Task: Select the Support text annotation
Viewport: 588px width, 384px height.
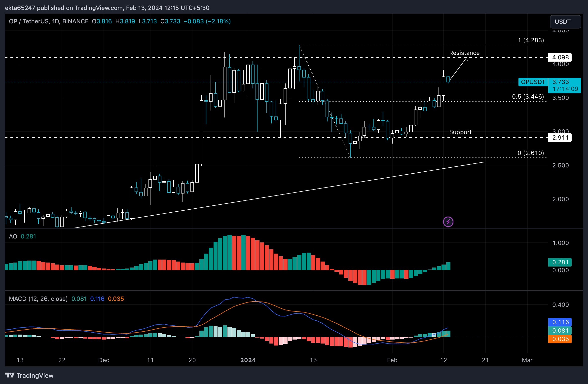Action: click(460, 132)
